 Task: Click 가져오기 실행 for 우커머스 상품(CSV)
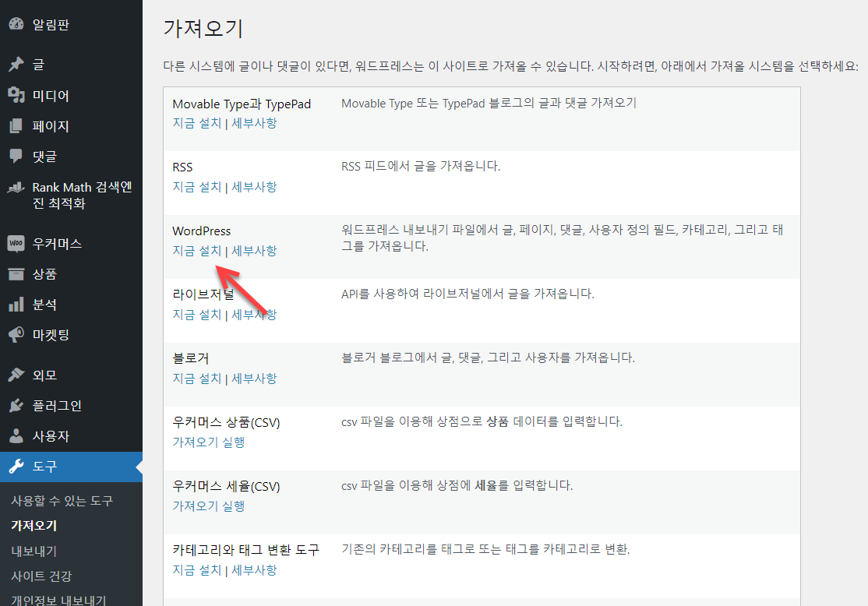208,442
